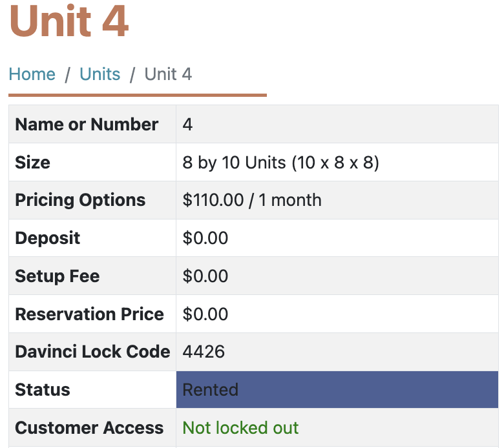The height and width of the screenshot is (448, 504).
Task: Click the Not locked out text
Action: click(240, 428)
